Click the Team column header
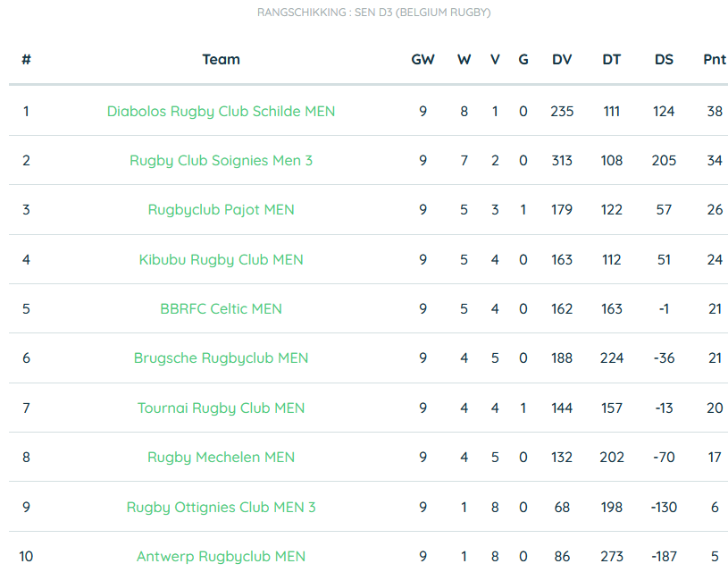Image resolution: width=728 pixels, height=572 pixels. click(x=221, y=60)
